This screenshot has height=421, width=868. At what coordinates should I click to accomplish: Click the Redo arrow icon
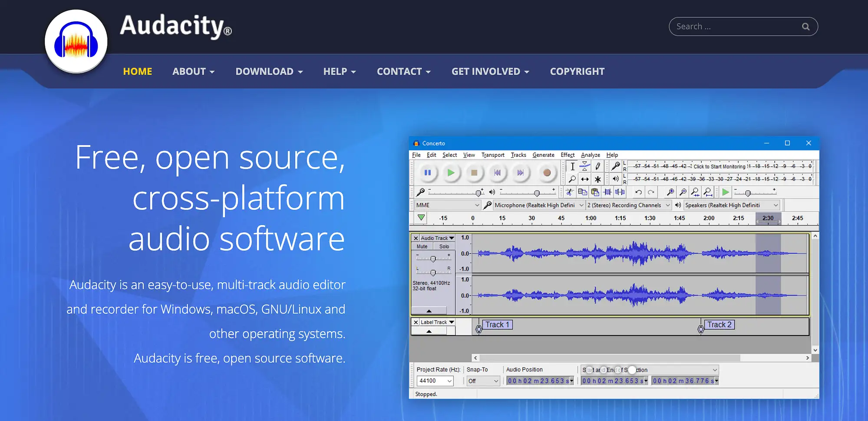651,192
